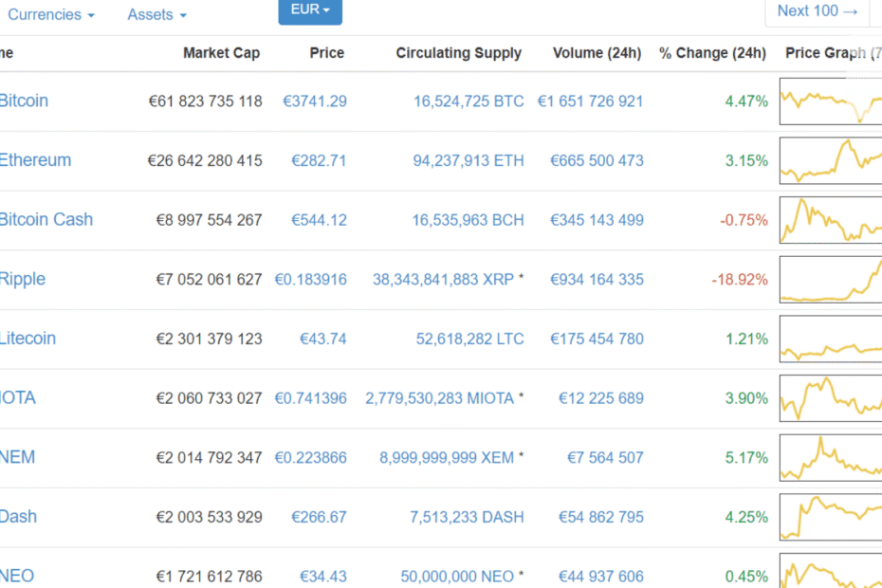Open the Assets dropdown menu
Viewport: 882px width, 588px height.
coord(156,14)
